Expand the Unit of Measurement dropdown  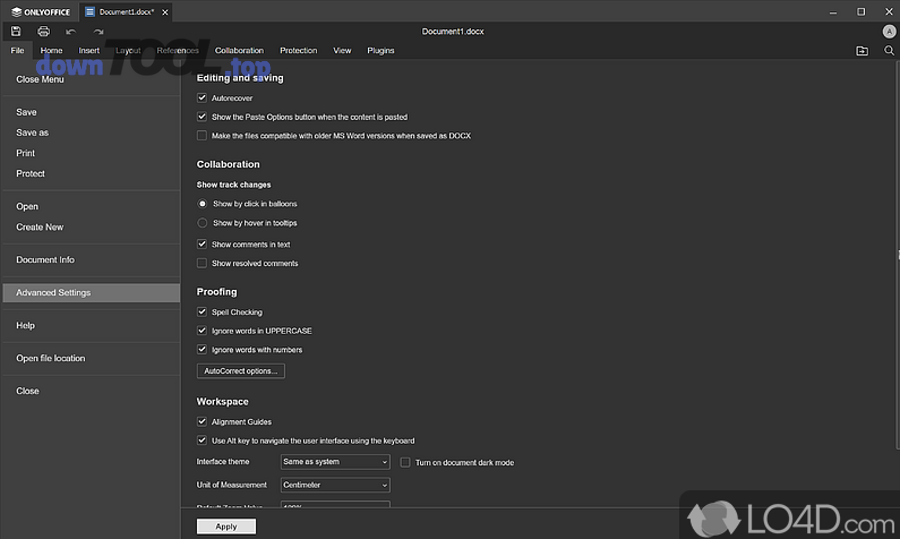335,485
